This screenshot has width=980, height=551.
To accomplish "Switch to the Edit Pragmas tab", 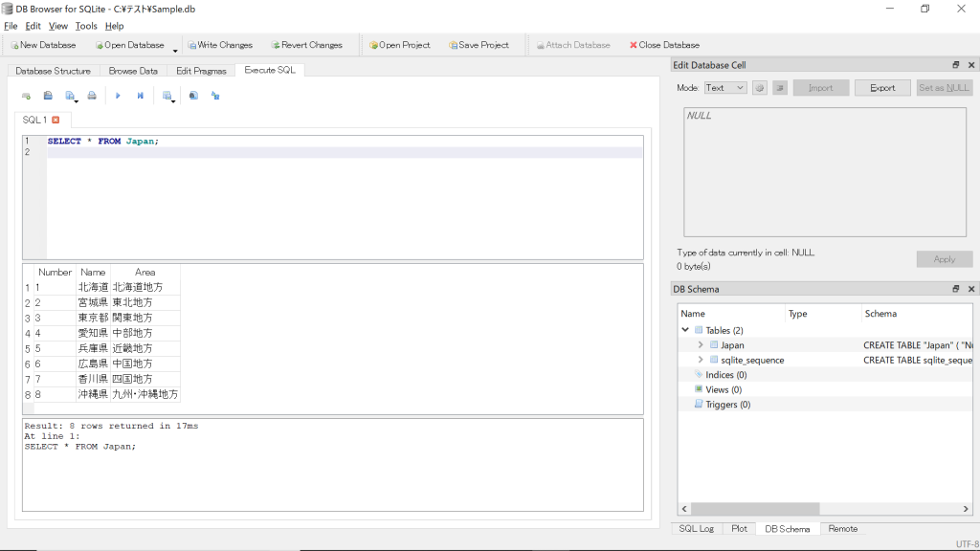I will pos(201,71).
